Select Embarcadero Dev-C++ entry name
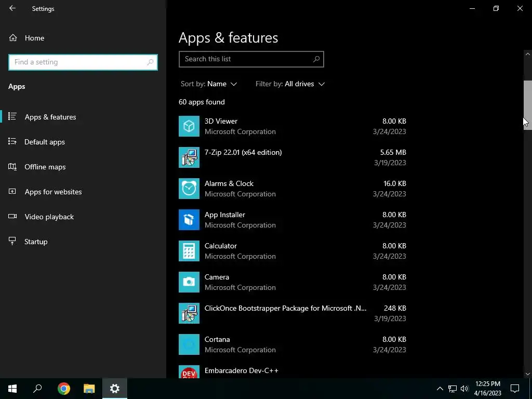532x399 pixels. [x=241, y=371]
